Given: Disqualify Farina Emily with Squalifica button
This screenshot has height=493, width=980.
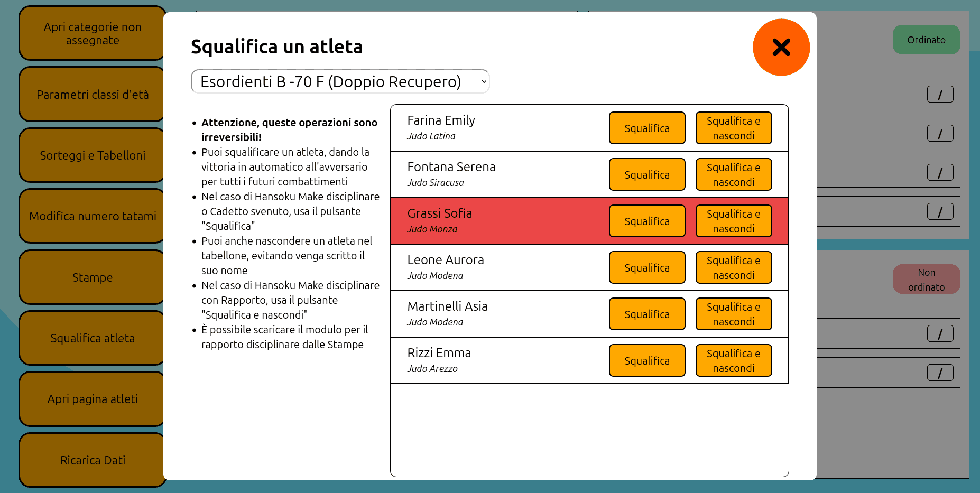Looking at the screenshot, I should pos(646,128).
